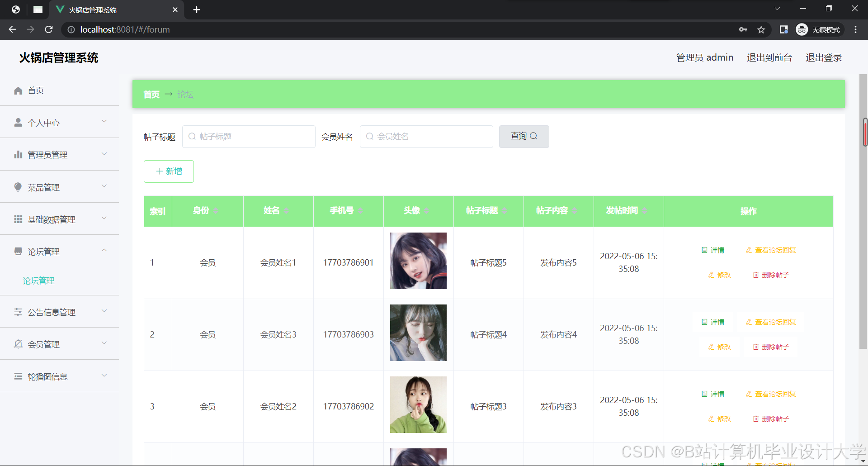Sort table by 帖子内容 column
This screenshot has height=466, width=868.
coord(575,211)
